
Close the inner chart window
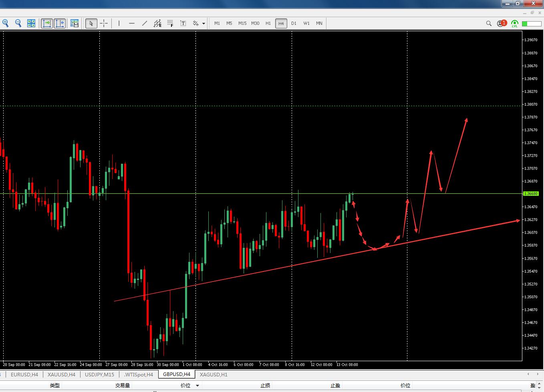click(x=540, y=13)
